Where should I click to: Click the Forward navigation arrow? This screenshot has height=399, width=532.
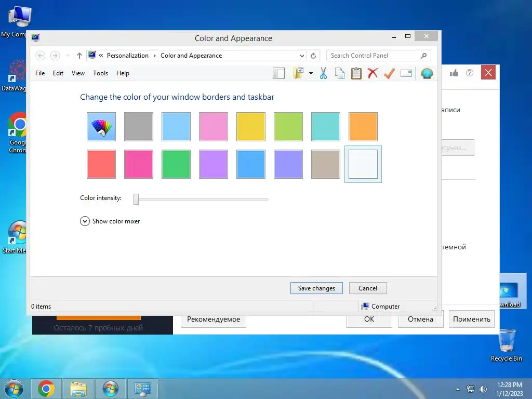55,55
